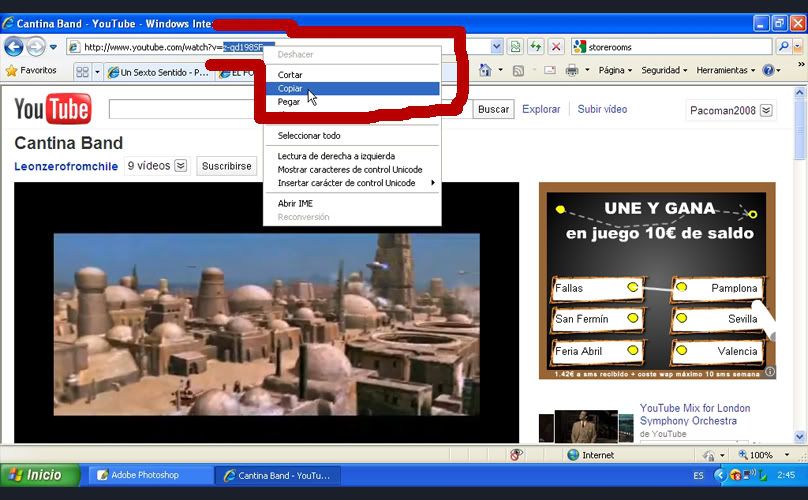
Task: Choose Abrir IME in context menu
Action: click(x=352, y=204)
